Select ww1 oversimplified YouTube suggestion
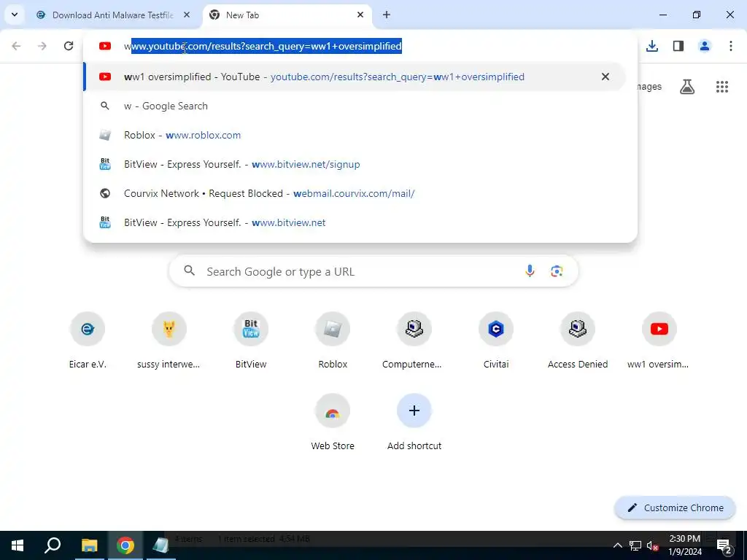Image resolution: width=747 pixels, height=560 pixels. click(x=355, y=77)
